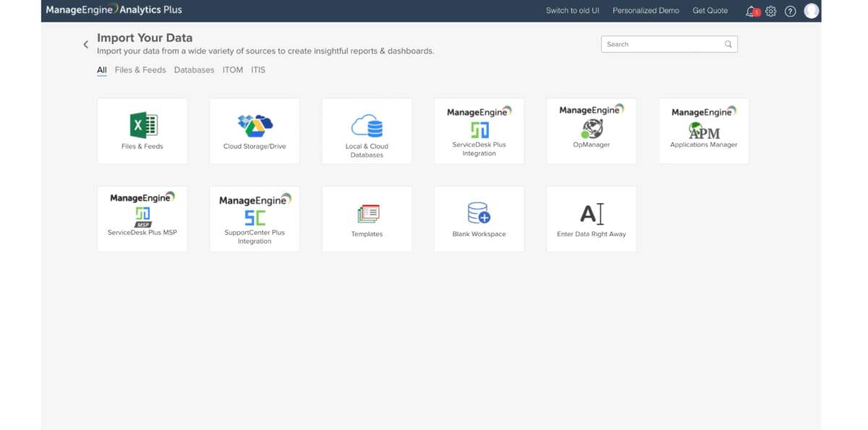Select the Applications Manager connector
868x430 pixels.
(x=703, y=130)
